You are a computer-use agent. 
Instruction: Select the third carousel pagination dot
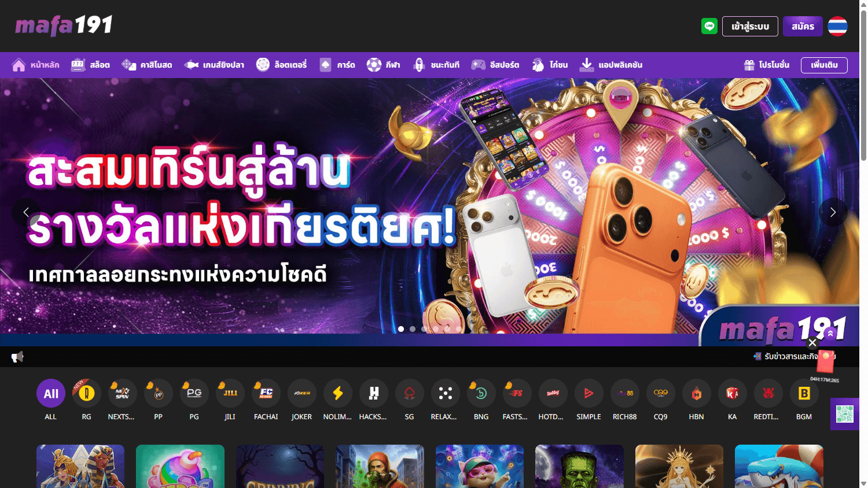(x=424, y=328)
